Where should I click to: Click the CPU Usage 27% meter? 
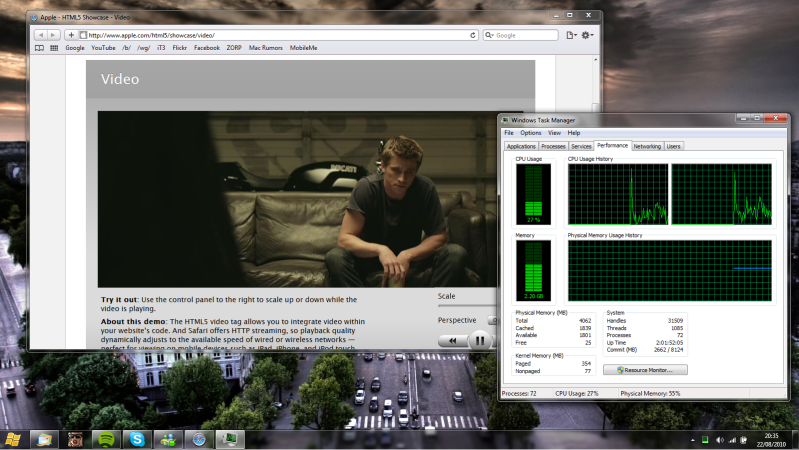click(533, 194)
